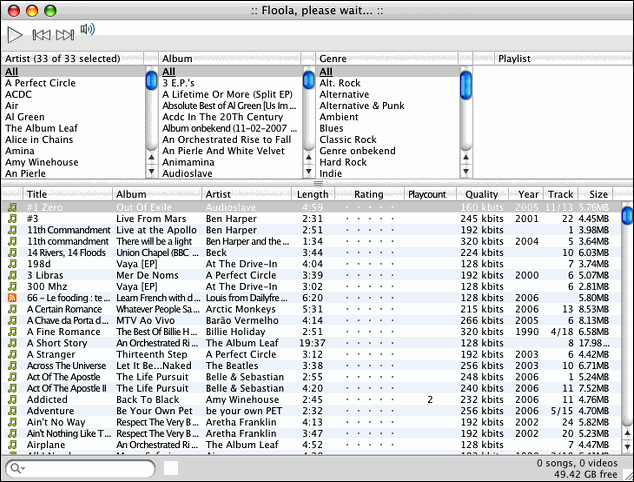Click the volume speaker icon
The width and height of the screenshot is (634, 482).
(x=87, y=30)
